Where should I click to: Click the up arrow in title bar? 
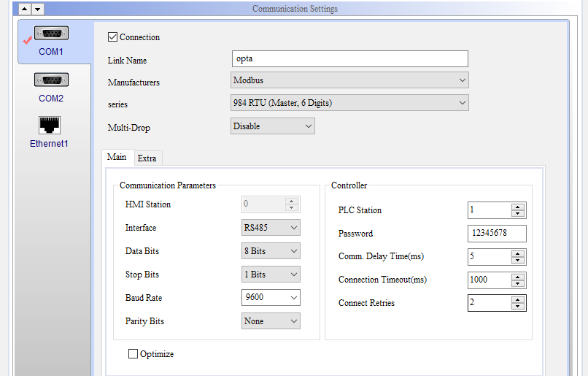[x=24, y=9]
